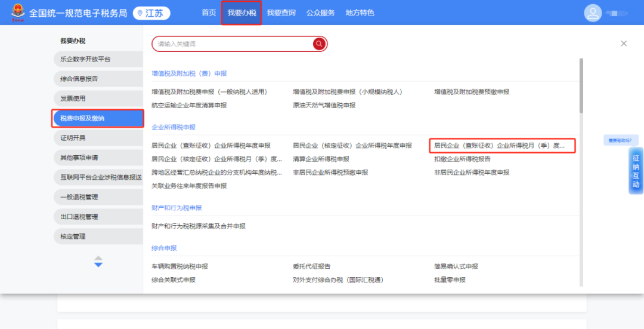Screen dimensions: 644x329
Task: Go to 首页 home tab
Action: click(209, 13)
